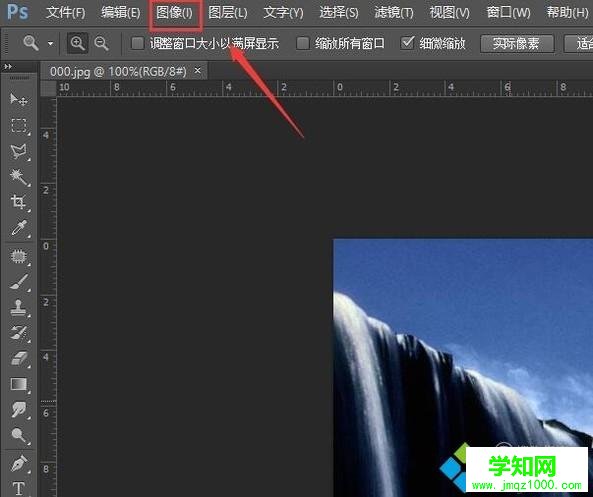The width and height of the screenshot is (593, 497).
Task: Select the Spot Healing Brush tool
Action: 19,256
